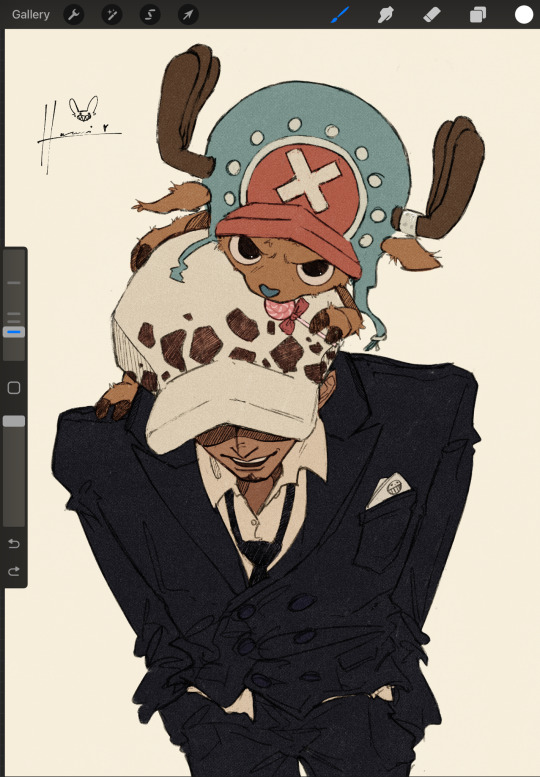Open the white color picker circle
Image resolution: width=540 pixels, height=777 pixels.
point(524,14)
